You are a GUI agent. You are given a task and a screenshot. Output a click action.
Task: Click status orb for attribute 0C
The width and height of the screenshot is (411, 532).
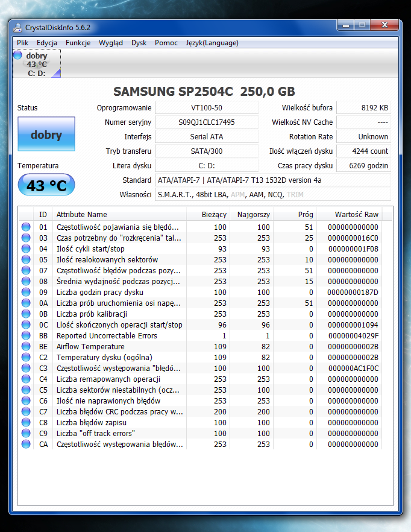pos(26,325)
